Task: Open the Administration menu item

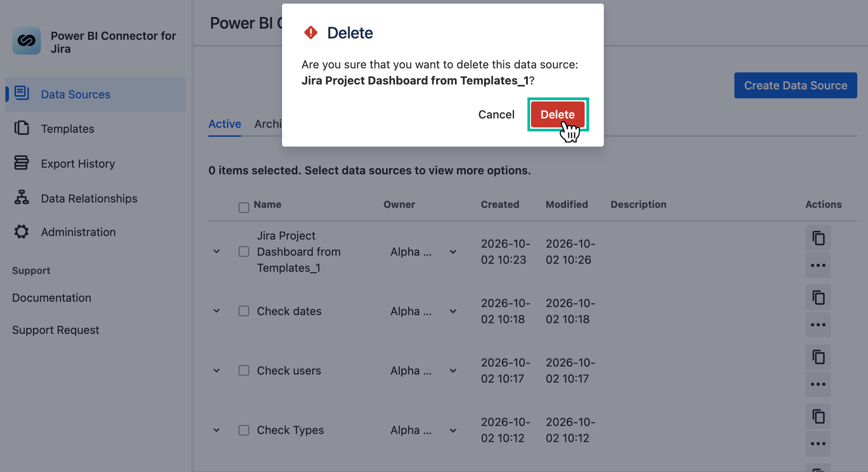Action: [x=96, y=232]
